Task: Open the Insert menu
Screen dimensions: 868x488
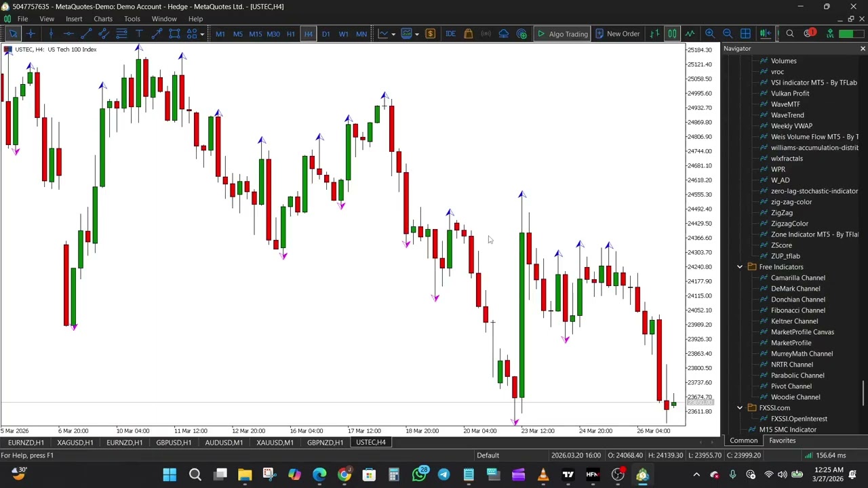Action: coord(74,19)
